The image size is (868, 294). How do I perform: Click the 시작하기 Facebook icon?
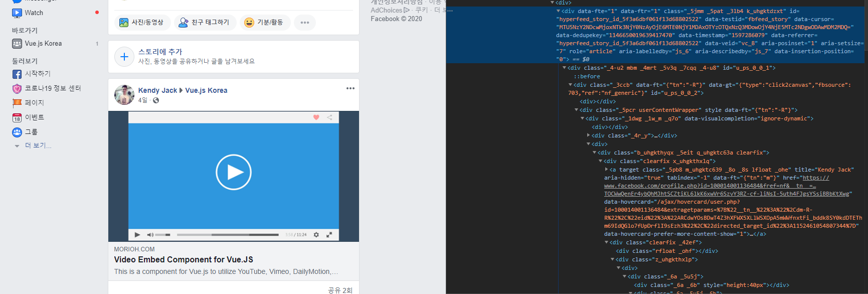click(17, 74)
